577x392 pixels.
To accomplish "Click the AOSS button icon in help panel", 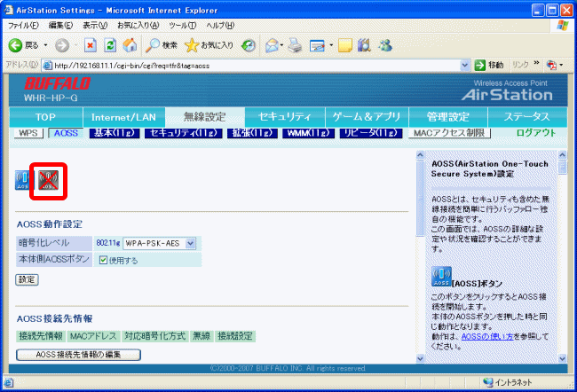I will point(441,277).
